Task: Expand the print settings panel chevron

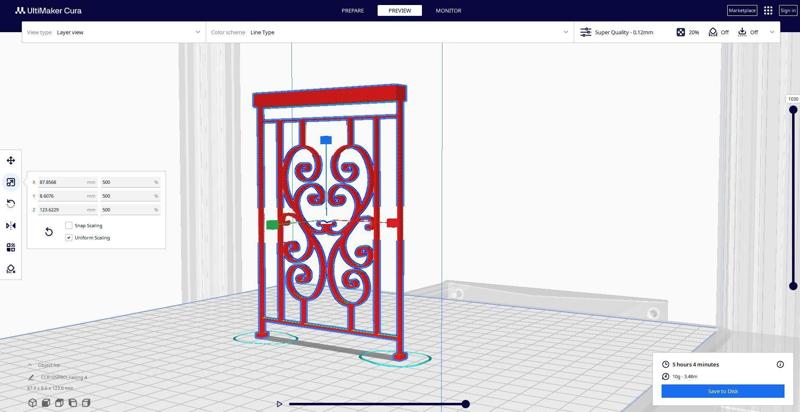Action: 772,32
